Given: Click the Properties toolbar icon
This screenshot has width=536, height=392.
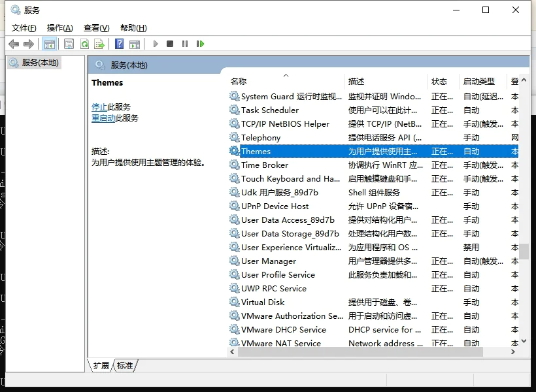Looking at the screenshot, I should (x=69, y=44).
